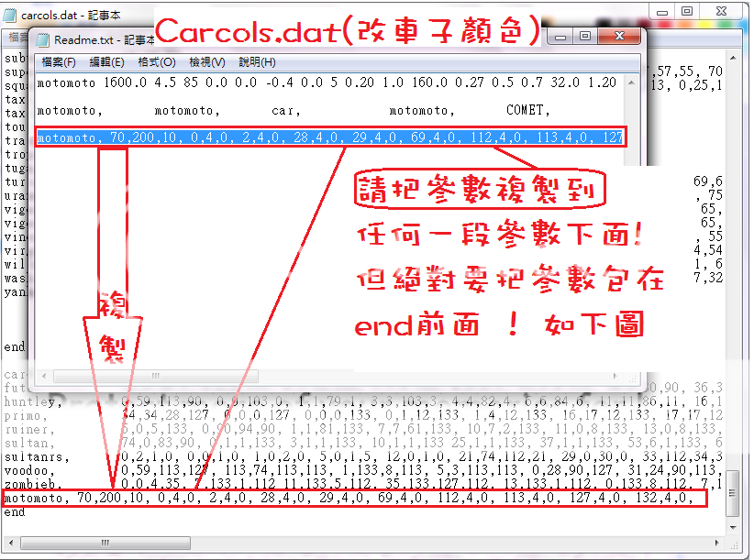Image resolution: width=754 pixels, height=560 pixels.
Task: Maximize the Readme.txt Notepad window
Action: (583, 37)
